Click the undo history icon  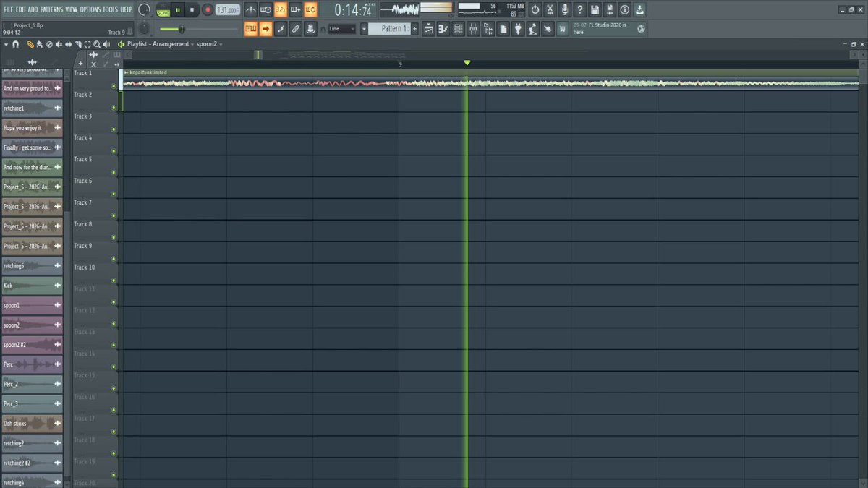click(535, 9)
